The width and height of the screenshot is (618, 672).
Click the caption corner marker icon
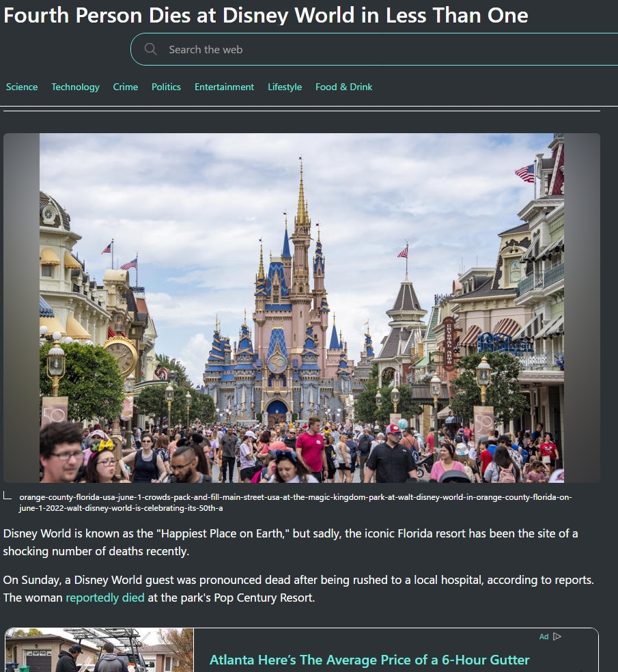tap(8, 496)
